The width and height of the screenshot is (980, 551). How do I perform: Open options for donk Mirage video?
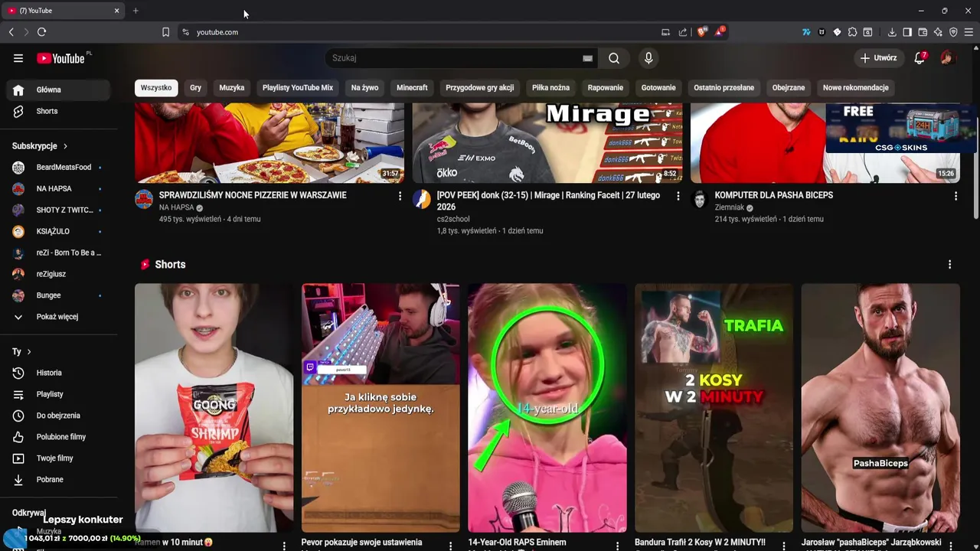678,196
